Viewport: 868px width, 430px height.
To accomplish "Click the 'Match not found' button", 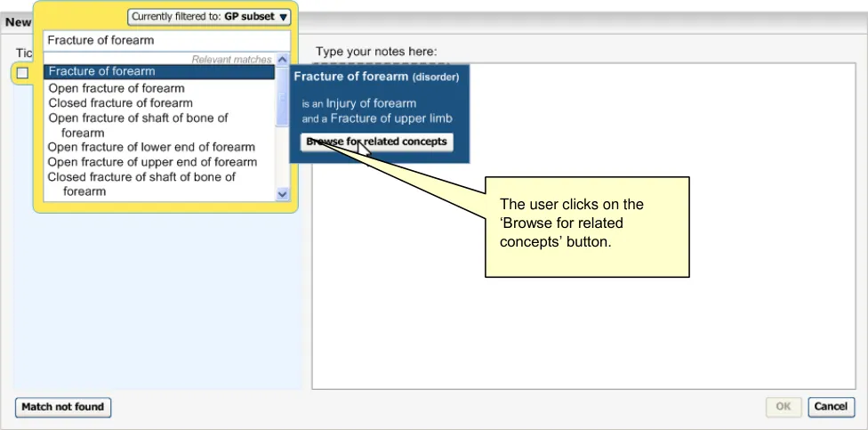I will click(63, 407).
